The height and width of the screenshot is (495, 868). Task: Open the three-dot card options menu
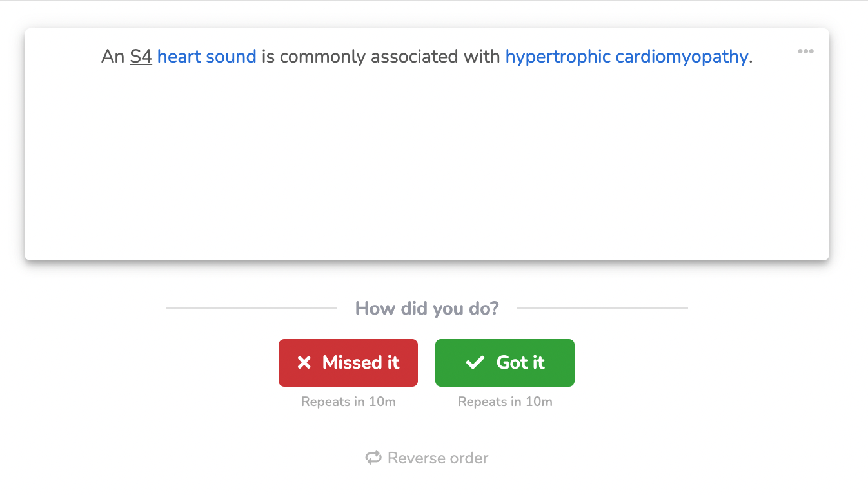coord(805,52)
